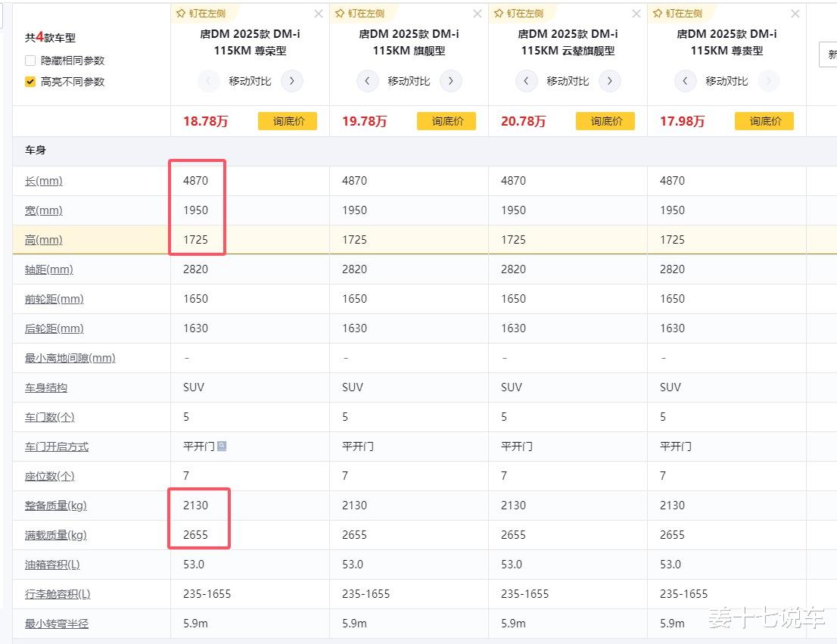Open 后轮距(mm) parameter link

click(54, 328)
